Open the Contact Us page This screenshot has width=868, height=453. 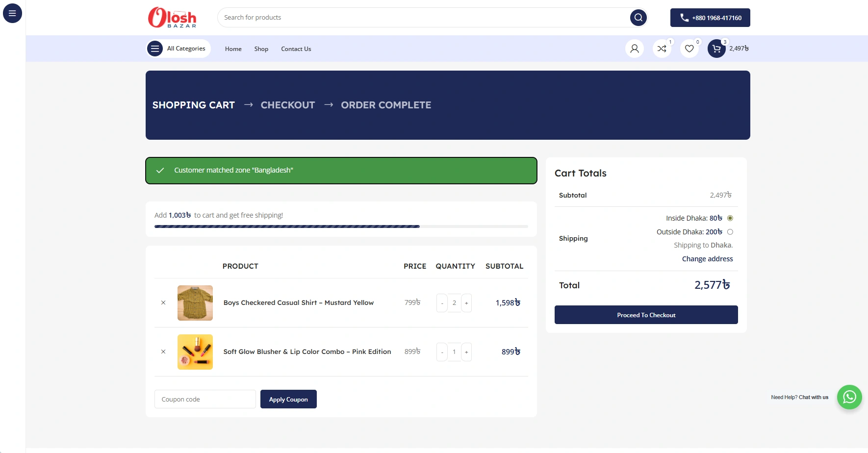[296, 49]
